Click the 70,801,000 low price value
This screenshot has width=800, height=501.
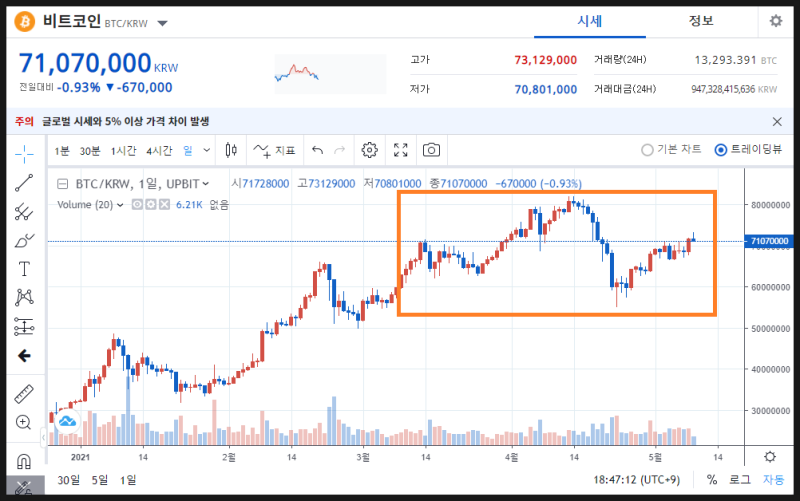pos(545,89)
